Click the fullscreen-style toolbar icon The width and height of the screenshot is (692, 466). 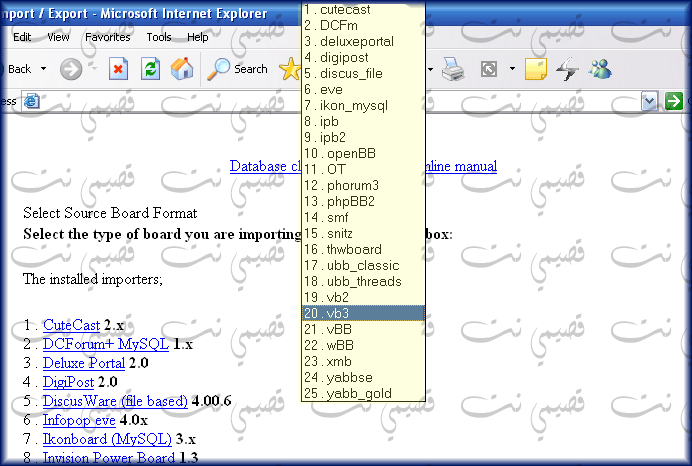coord(489,69)
